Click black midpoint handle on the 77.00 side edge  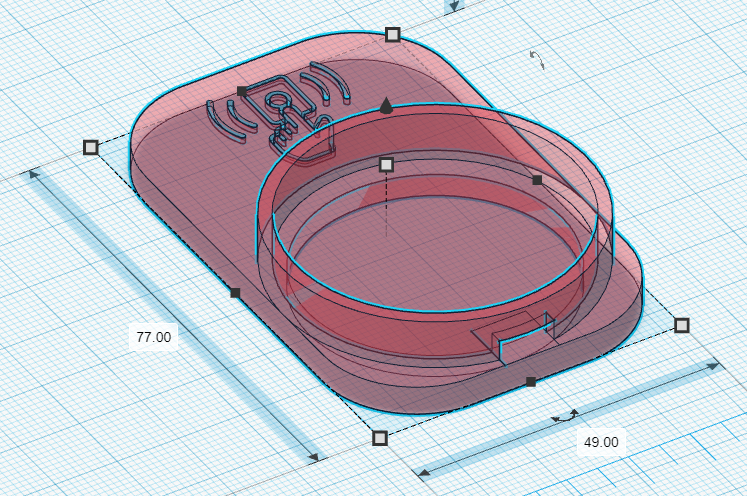[x=235, y=293]
